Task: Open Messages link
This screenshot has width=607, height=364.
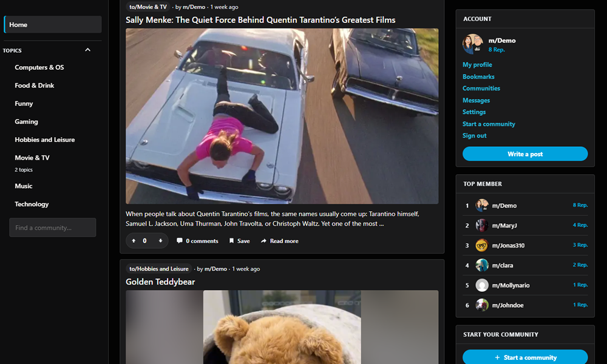Action: pos(476,100)
